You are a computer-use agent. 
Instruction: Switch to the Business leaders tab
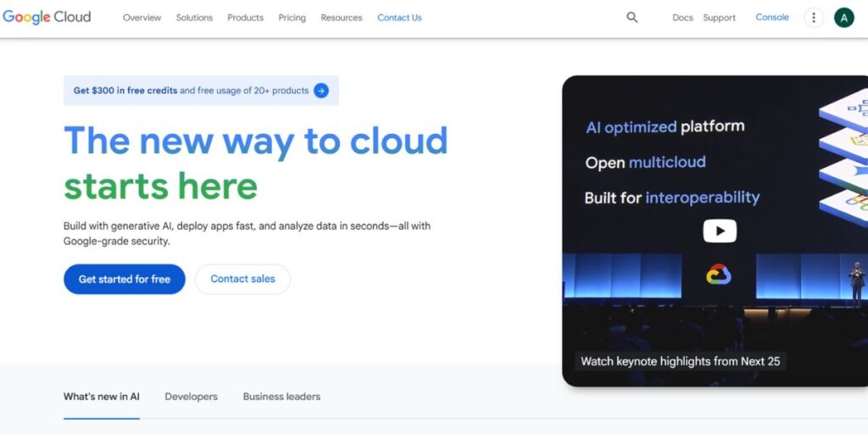click(281, 397)
